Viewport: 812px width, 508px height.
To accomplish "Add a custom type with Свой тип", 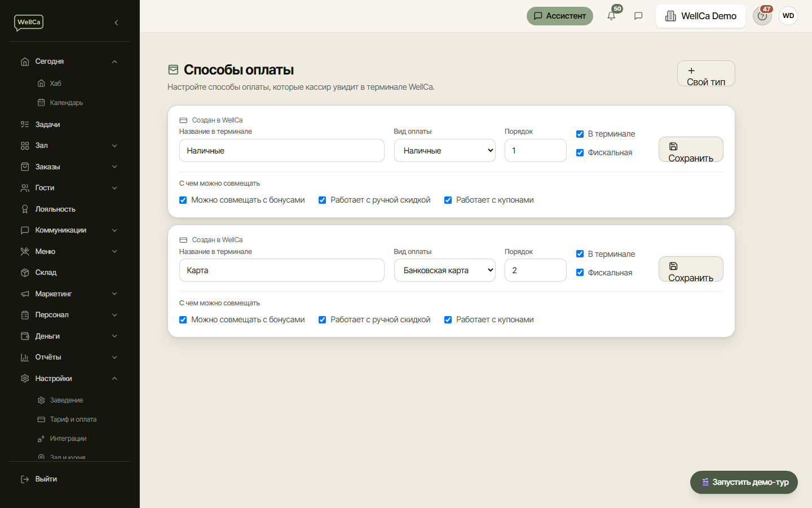I will click(706, 73).
